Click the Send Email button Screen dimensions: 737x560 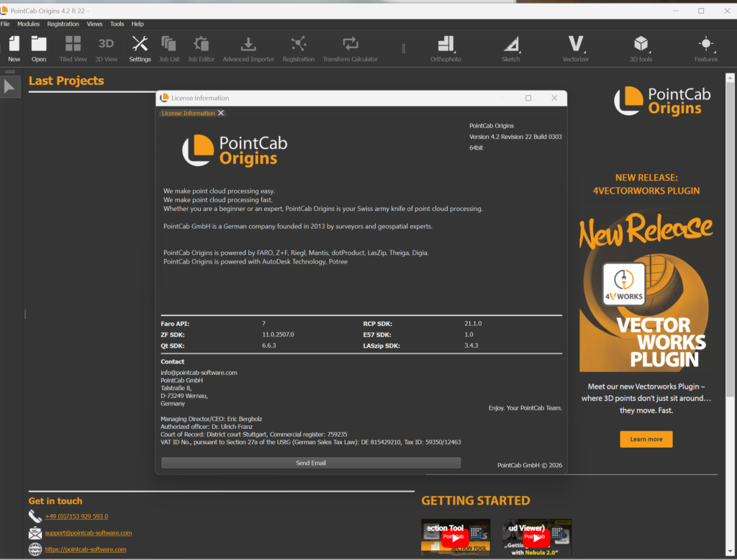coord(311,463)
